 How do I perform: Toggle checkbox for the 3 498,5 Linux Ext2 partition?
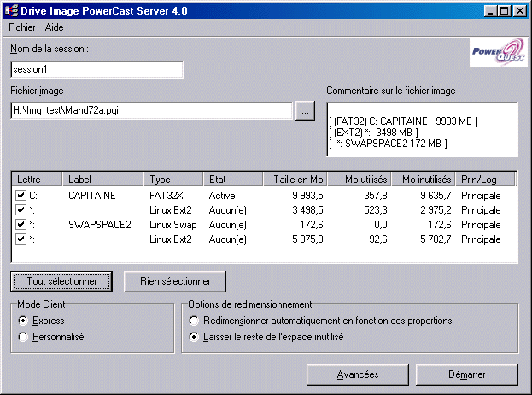(x=20, y=210)
